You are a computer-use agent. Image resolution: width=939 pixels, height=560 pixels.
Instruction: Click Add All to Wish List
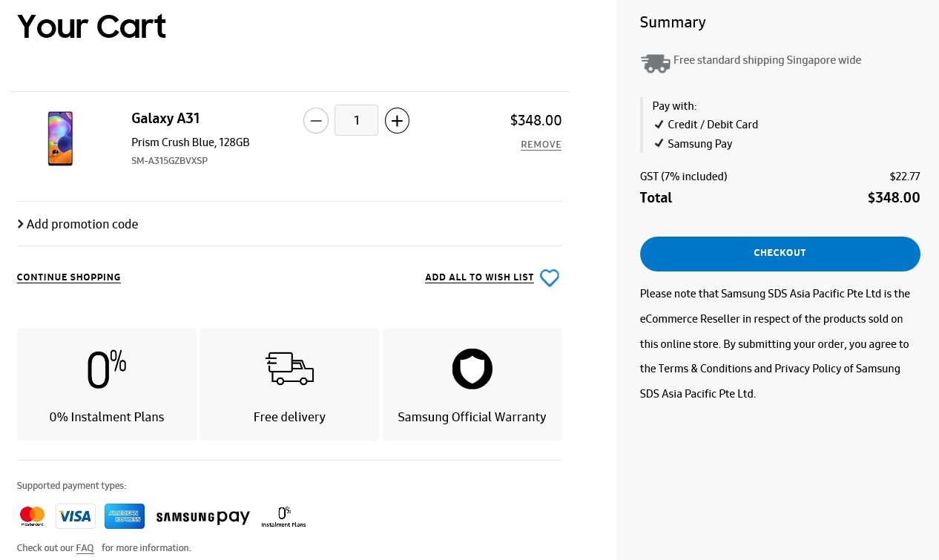point(479,277)
